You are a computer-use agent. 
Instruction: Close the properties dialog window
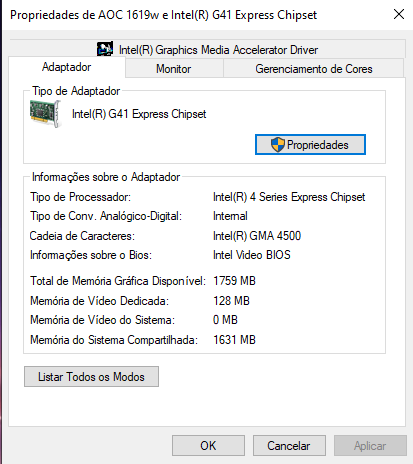(x=399, y=14)
